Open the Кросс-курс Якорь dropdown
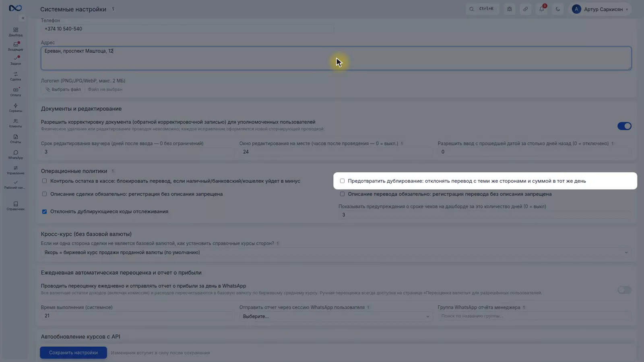The width and height of the screenshot is (644, 362). tap(336, 253)
